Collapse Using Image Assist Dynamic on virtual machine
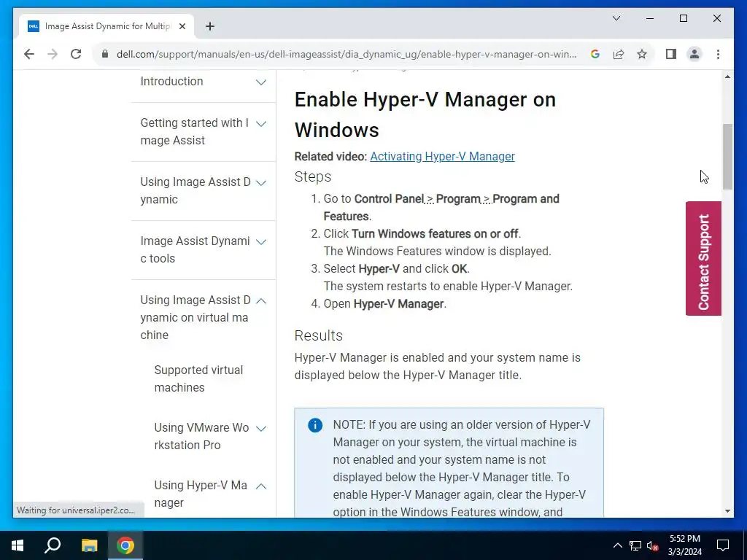The height and width of the screenshot is (560, 747). click(261, 300)
